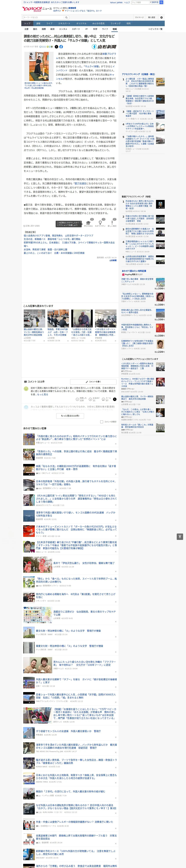Click the ログイン link
This screenshot has width=186, height=868.
(57, 11)
